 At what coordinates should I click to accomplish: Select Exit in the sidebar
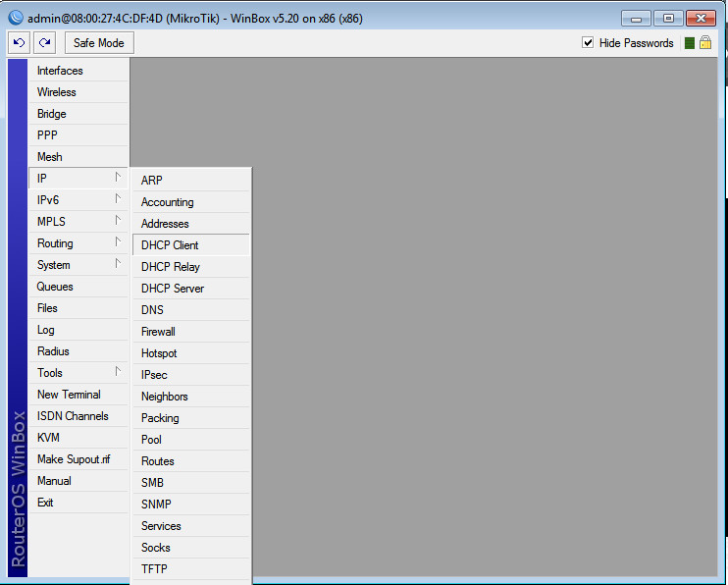[x=78, y=503]
